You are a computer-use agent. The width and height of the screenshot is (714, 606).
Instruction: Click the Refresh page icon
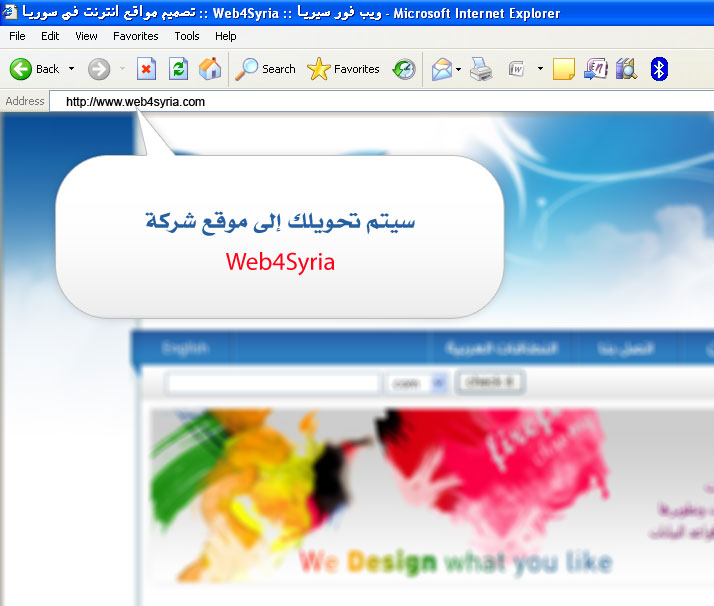coord(178,69)
